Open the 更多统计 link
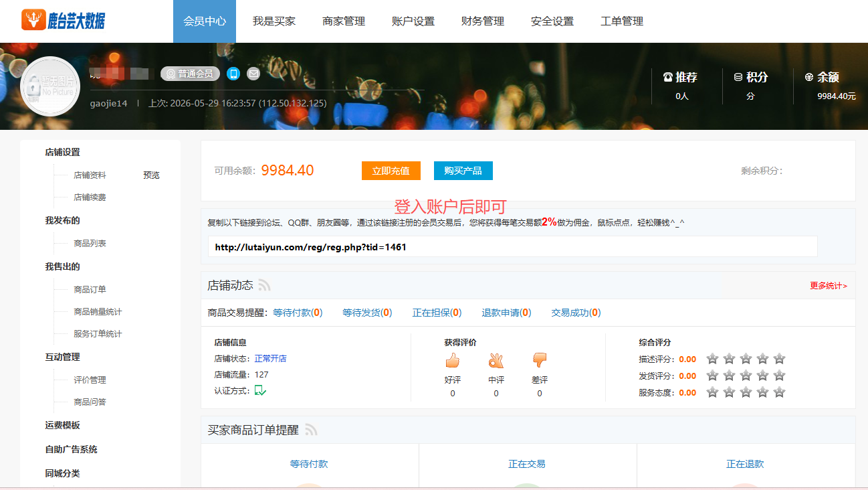This screenshot has width=868, height=490. pos(829,286)
